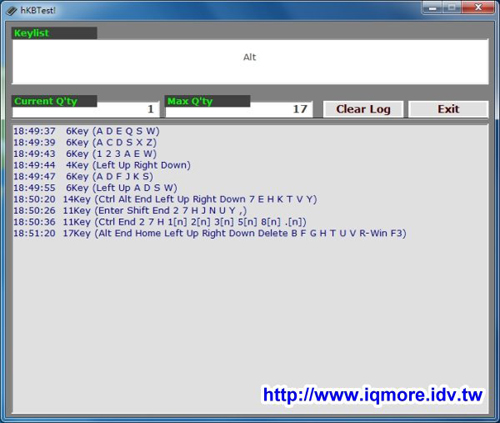Minimize the hKBTest window
Viewport: 500px width, 423px height.
pyautogui.click(x=432, y=7)
